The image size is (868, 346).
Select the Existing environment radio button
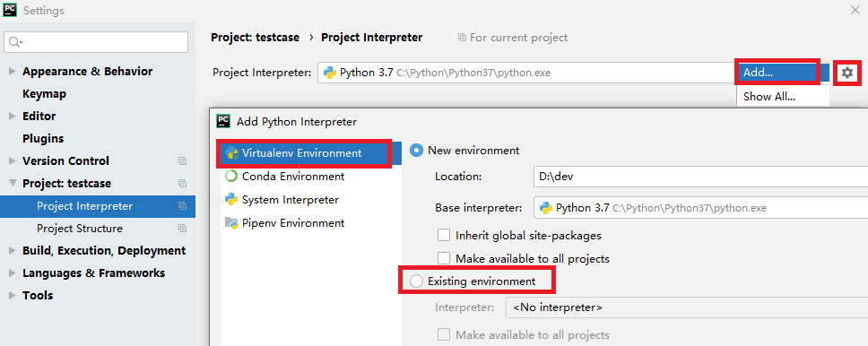(x=416, y=281)
